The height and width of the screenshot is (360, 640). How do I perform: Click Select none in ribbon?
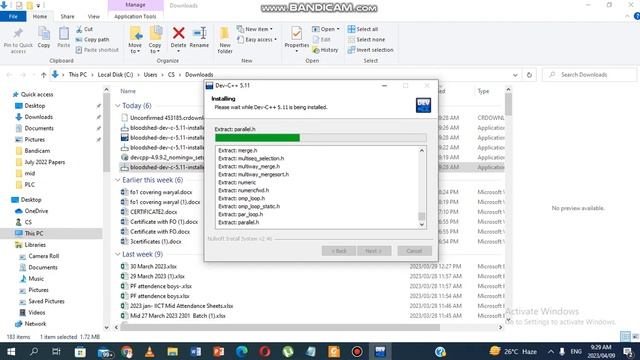(366, 40)
